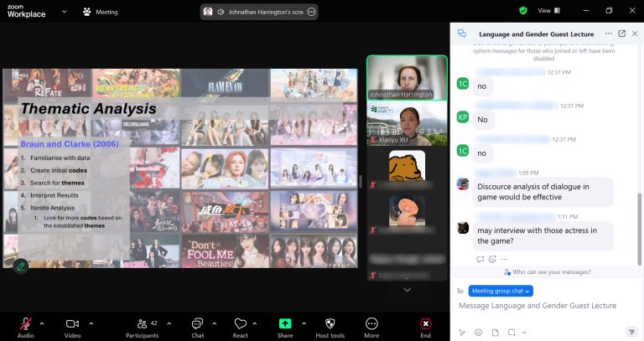Select the mushroom avatar participant tile
Image resolution: width=644 pixels, height=341 pixels.
[407, 214]
